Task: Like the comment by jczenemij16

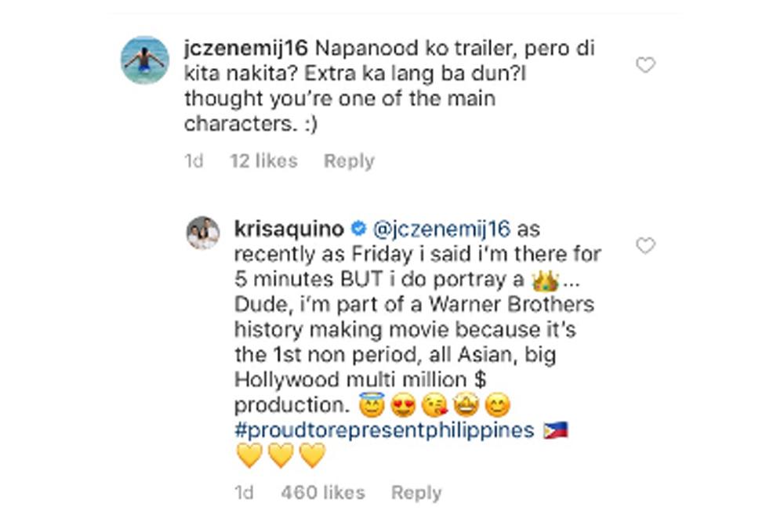Action: point(645,66)
